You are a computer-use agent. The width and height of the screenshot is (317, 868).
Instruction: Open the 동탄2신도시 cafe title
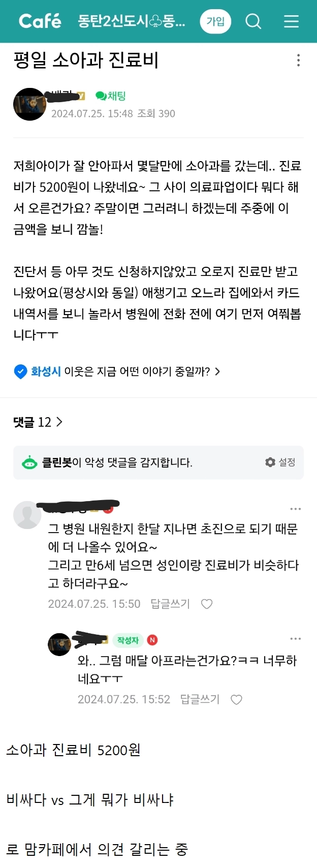tap(132, 21)
